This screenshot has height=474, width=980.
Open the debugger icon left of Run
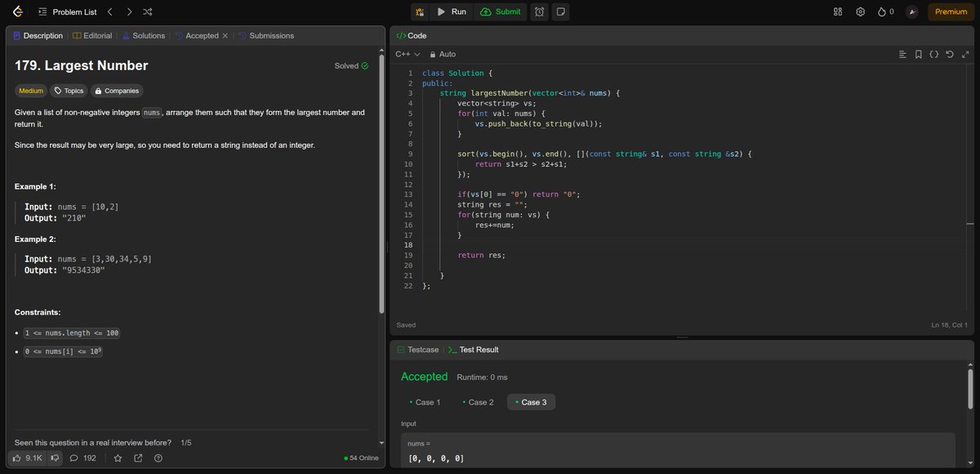click(x=420, y=12)
